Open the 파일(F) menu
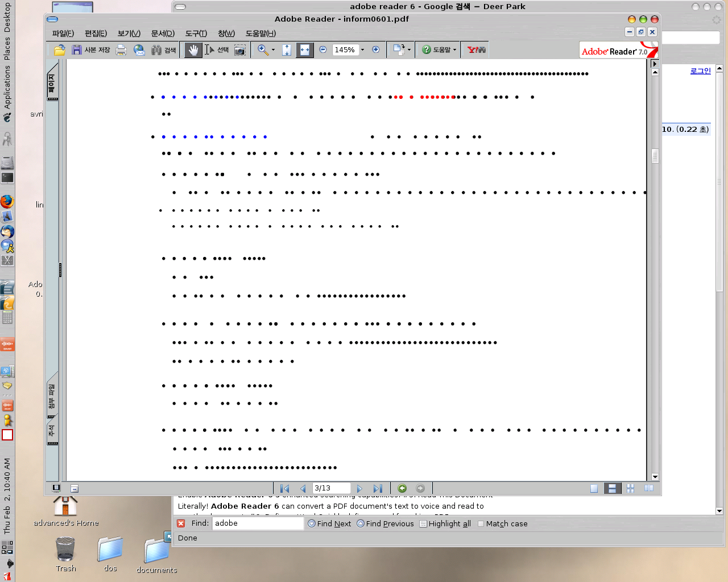The height and width of the screenshot is (582, 728). pyautogui.click(x=63, y=34)
